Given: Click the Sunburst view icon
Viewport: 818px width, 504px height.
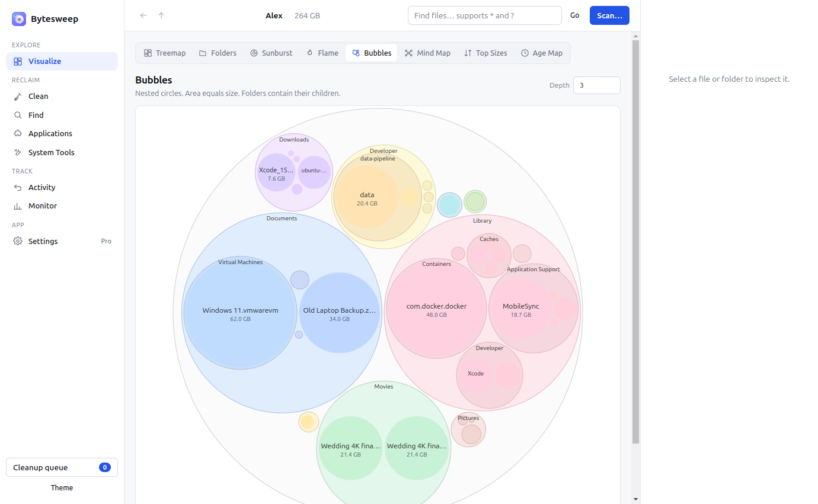Looking at the screenshot, I should point(254,53).
